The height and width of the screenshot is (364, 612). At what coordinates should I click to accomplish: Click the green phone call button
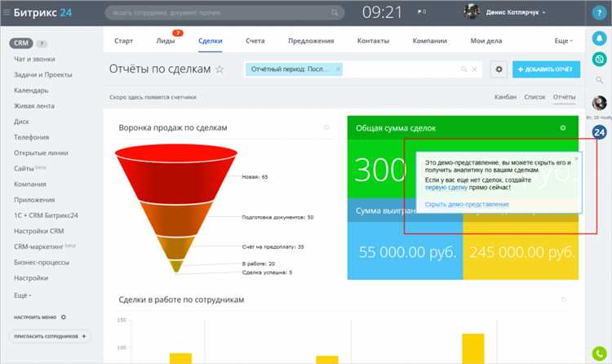coord(599,353)
